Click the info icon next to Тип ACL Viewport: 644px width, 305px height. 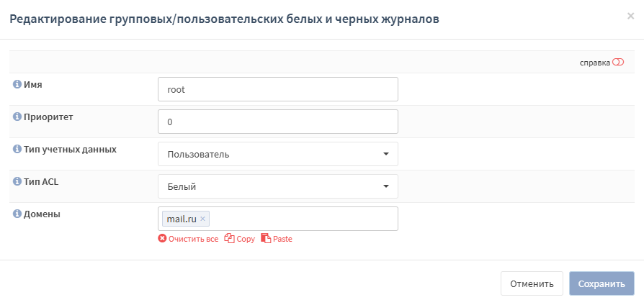click(17, 181)
